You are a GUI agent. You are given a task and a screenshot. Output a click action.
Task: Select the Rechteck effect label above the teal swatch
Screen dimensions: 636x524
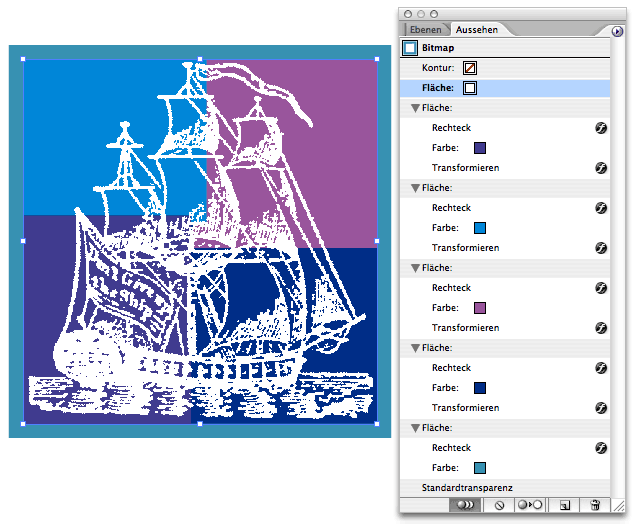(x=451, y=448)
